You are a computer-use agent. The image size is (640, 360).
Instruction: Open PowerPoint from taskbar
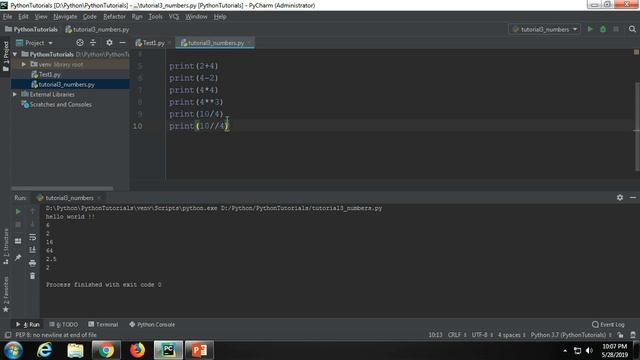200,350
